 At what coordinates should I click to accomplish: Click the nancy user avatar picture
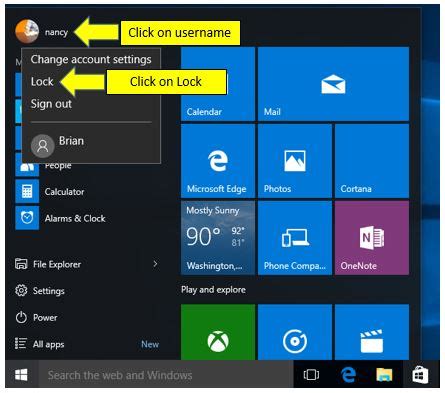pos(27,32)
